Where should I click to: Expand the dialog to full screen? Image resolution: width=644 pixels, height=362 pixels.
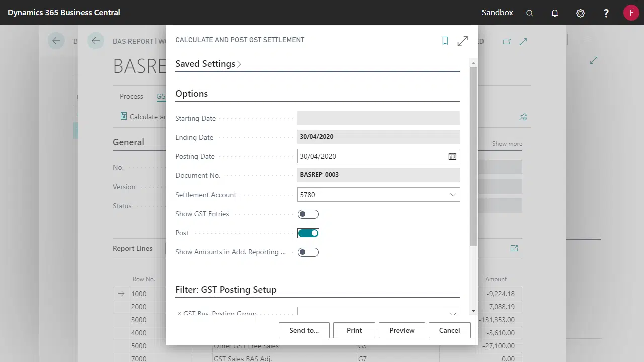click(x=463, y=41)
